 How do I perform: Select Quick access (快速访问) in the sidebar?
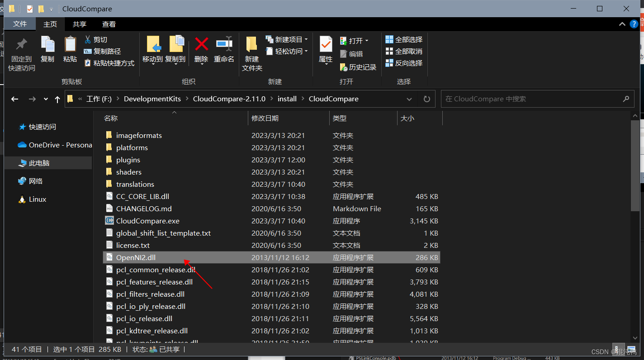(x=43, y=127)
